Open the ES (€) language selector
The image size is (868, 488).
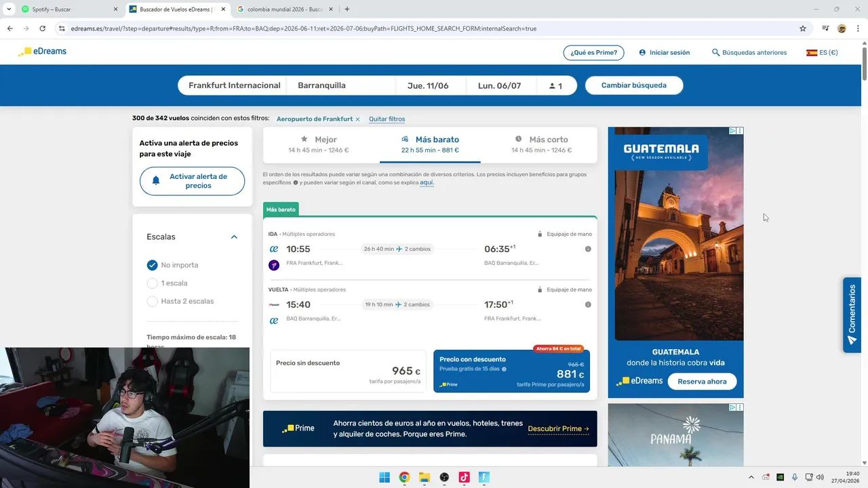tap(822, 52)
